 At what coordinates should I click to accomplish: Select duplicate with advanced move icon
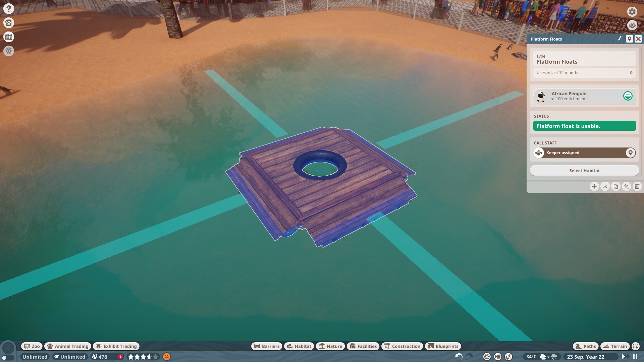pyautogui.click(x=626, y=186)
